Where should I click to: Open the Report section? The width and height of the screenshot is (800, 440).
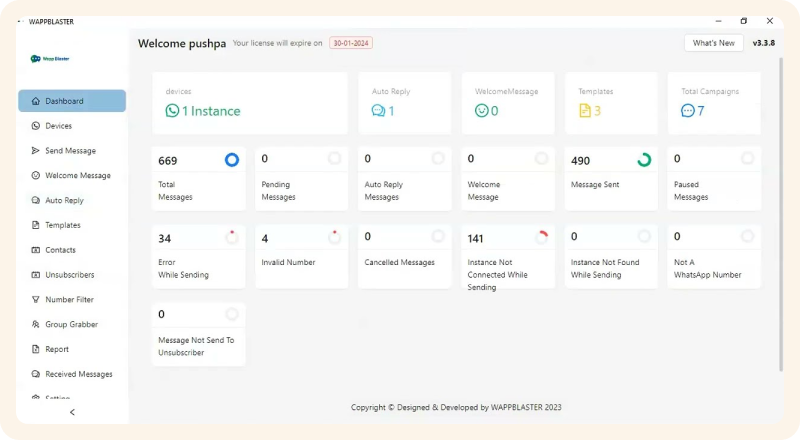[x=72, y=349]
